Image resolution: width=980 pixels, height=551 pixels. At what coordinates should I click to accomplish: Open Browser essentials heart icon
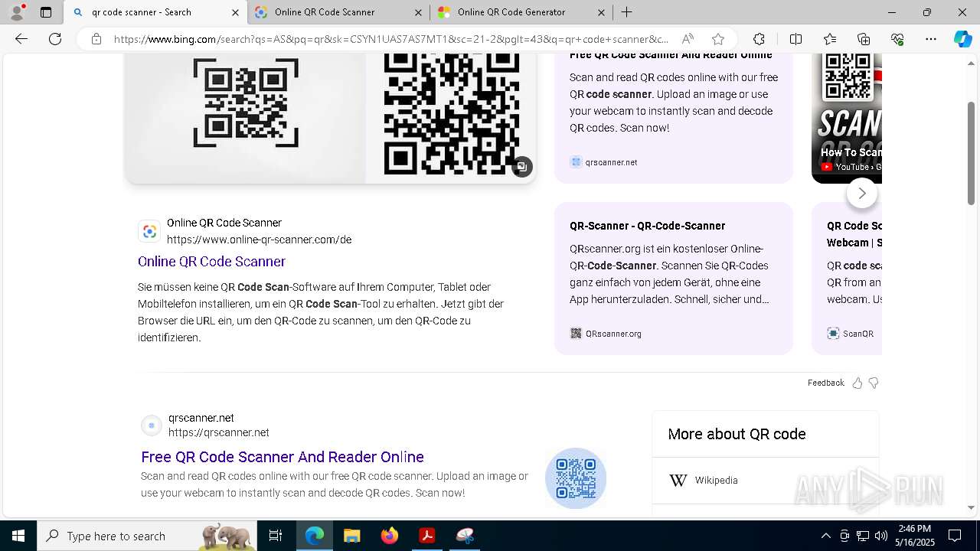pyautogui.click(x=897, y=39)
